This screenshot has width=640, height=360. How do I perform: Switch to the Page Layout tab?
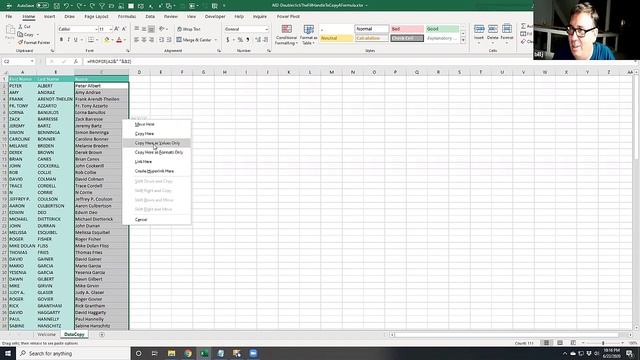[96, 17]
